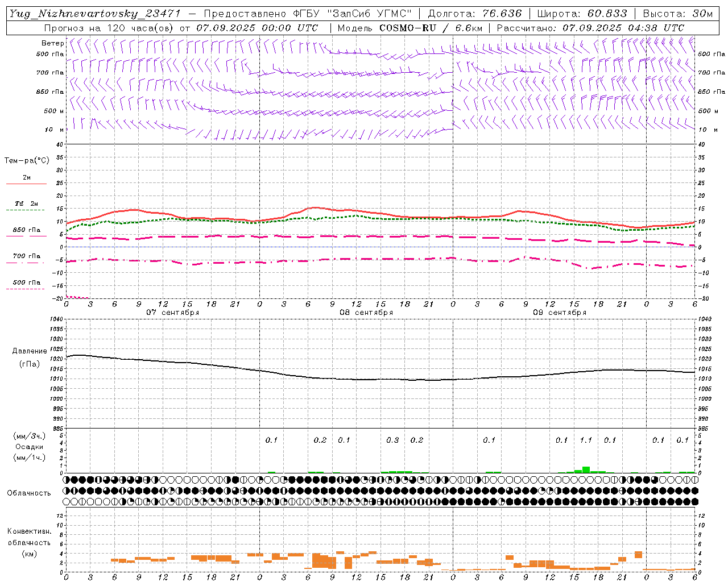Click the text Предоставлено ФГБУ "ЗапСиб УГМС"
This screenshot has width=728, height=582.
307,14
